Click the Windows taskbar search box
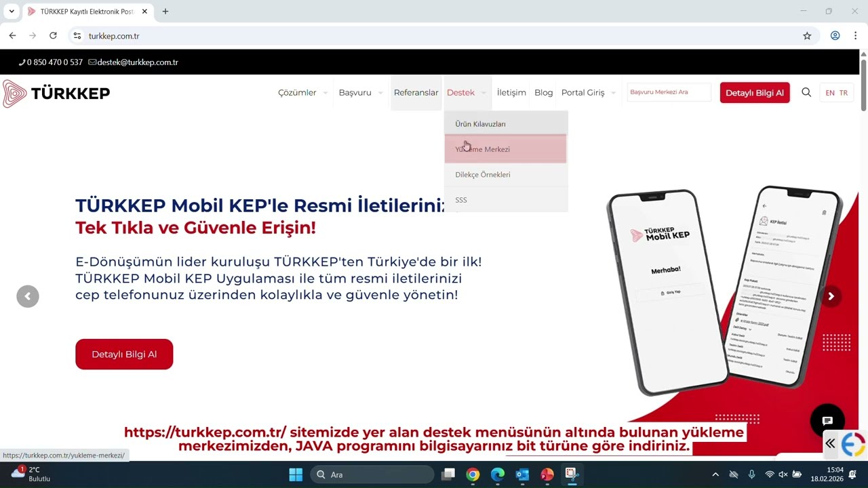Screen dimensions: 868x488 click(372, 474)
